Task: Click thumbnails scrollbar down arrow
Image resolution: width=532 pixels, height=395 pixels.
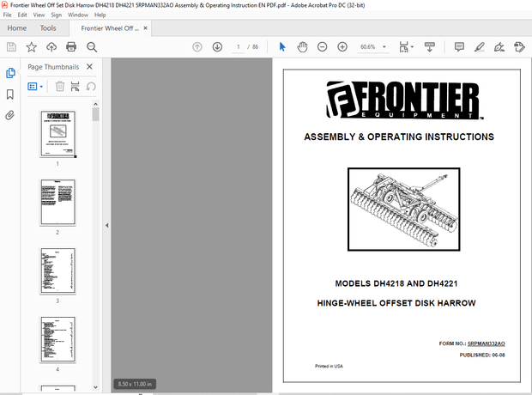Action: click(96, 387)
